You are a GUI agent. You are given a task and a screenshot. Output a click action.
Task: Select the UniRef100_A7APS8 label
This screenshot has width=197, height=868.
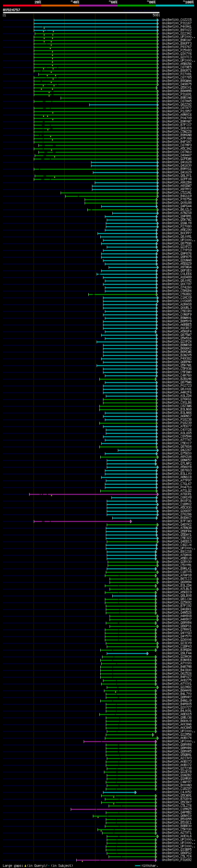click(177, 575)
